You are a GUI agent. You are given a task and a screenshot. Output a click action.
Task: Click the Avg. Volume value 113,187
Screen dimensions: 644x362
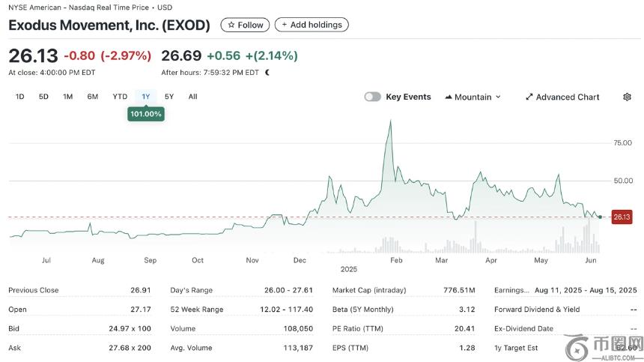(298, 348)
